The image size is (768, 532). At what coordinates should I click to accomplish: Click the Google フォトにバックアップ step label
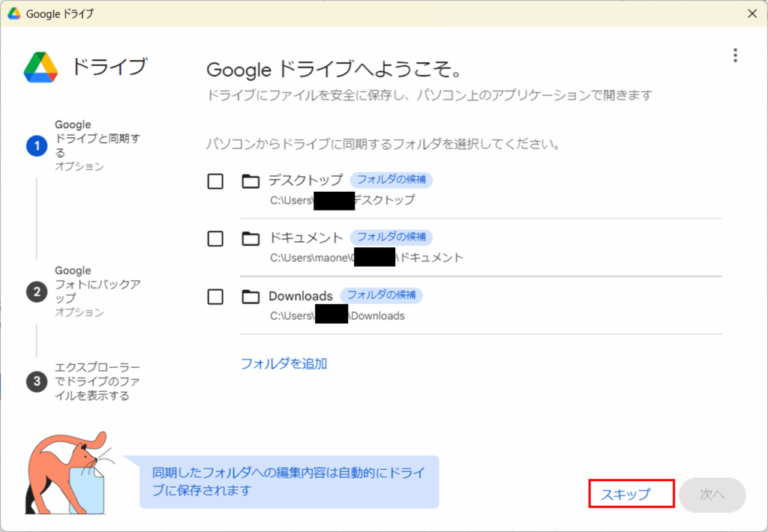[97, 284]
